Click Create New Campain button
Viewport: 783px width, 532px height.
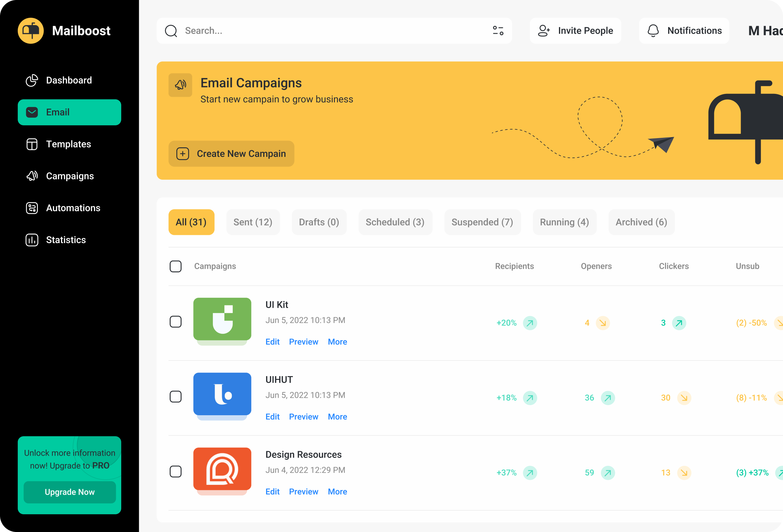click(231, 154)
